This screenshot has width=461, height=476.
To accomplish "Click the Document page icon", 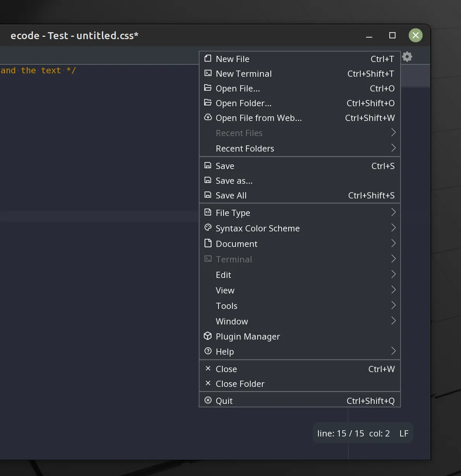I will 208,243.
